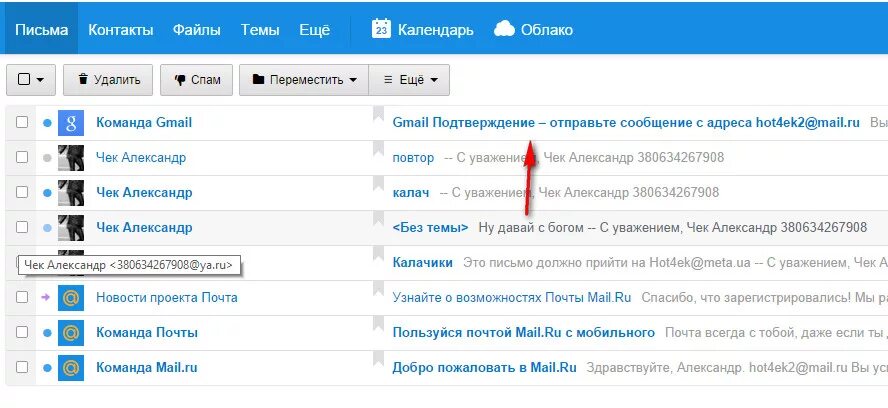Select checkbox for Команда Gmail message
Image resolution: width=888 pixels, height=408 pixels.
[x=22, y=122]
